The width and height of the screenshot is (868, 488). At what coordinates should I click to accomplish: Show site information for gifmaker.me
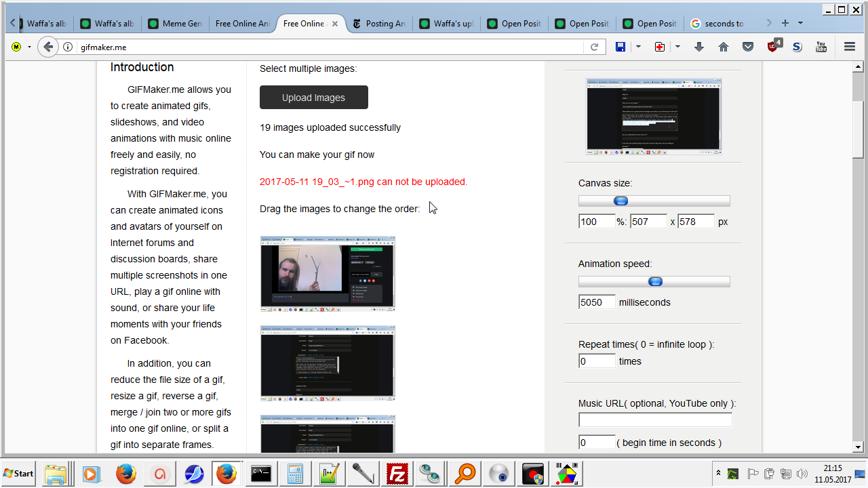(68, 47)
